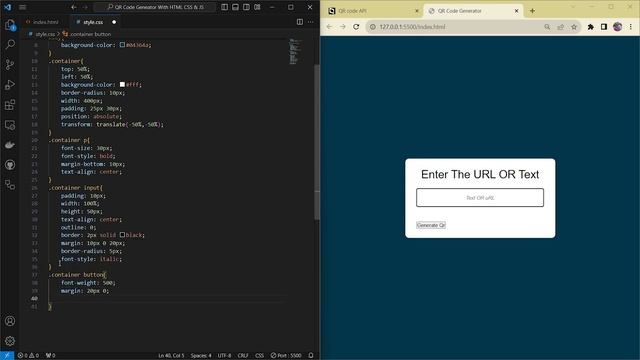Go back in the browser
The height and width of the screenshot is (360, 640).
tap(329, 27)
